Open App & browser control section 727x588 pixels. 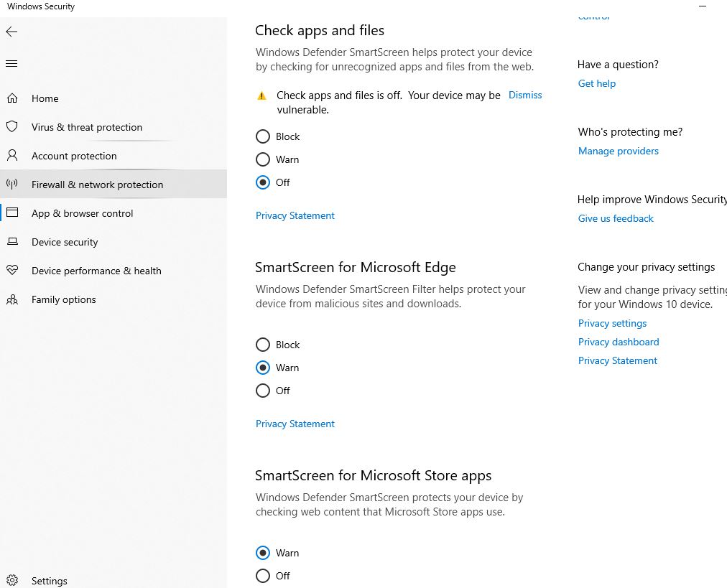point(82,213)
